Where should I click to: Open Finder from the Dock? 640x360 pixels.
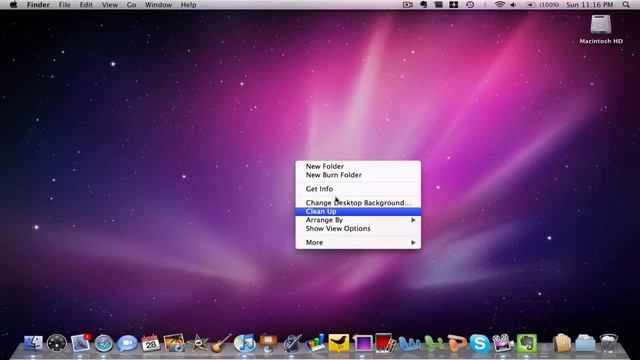pos(33,343)
